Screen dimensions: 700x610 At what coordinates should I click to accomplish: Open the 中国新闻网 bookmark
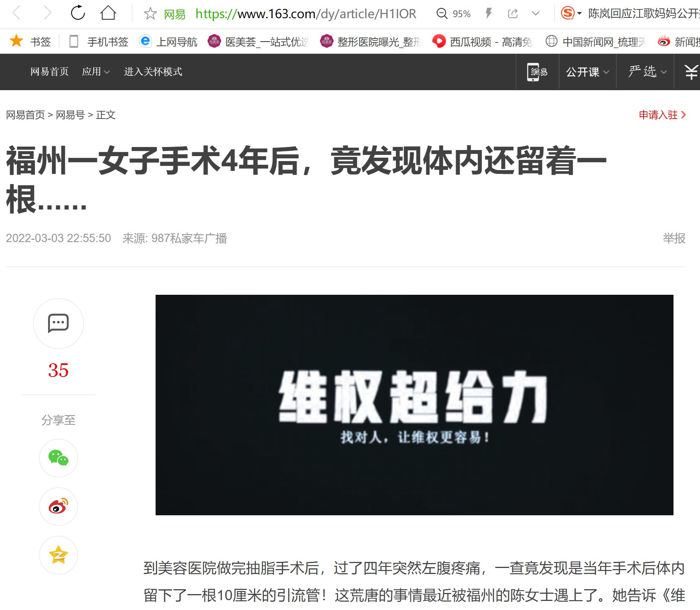tap(596, 41)
